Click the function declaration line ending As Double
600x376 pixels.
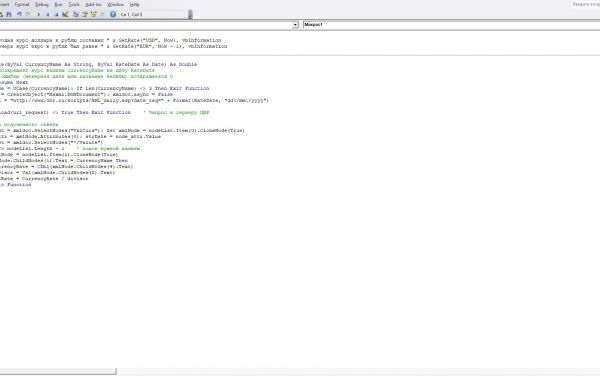(99, 64)
